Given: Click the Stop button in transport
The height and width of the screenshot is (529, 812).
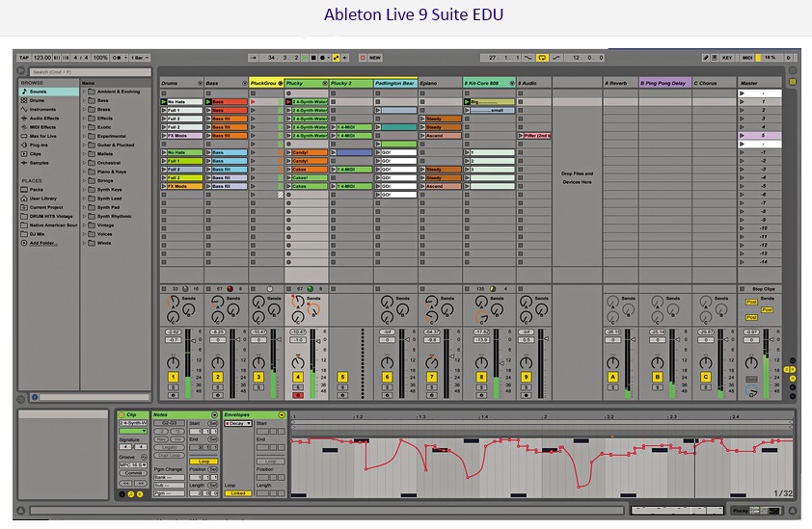Looking at the screenshot, I should [313, 58].
